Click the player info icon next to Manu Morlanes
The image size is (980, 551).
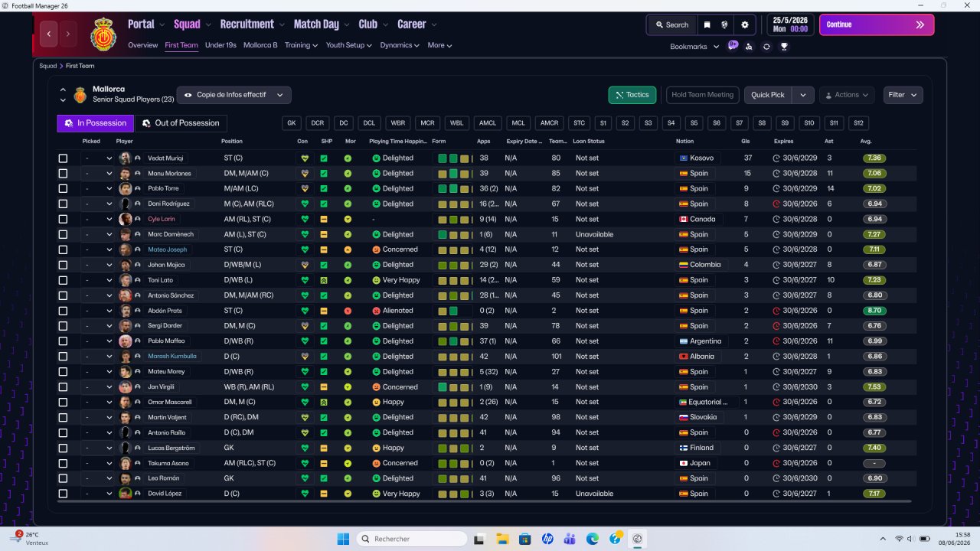138,174
